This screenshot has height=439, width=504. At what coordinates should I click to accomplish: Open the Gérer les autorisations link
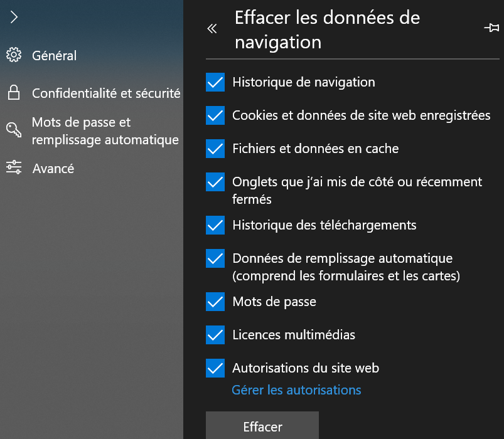point(296,390)
